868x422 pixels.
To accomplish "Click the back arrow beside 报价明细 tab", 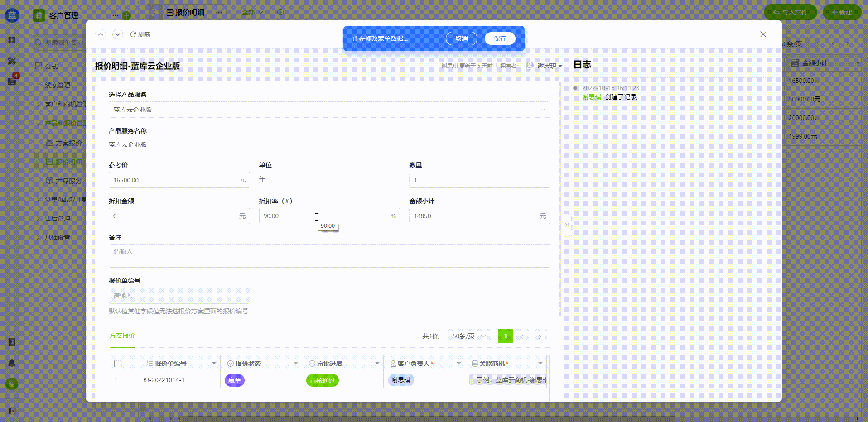I will (154, 12).
